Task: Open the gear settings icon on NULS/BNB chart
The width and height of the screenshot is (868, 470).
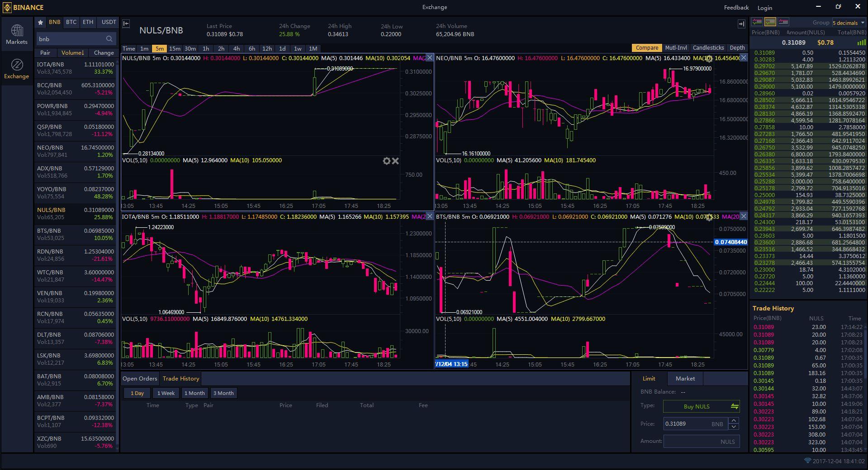Action: [x=387, y=160]
